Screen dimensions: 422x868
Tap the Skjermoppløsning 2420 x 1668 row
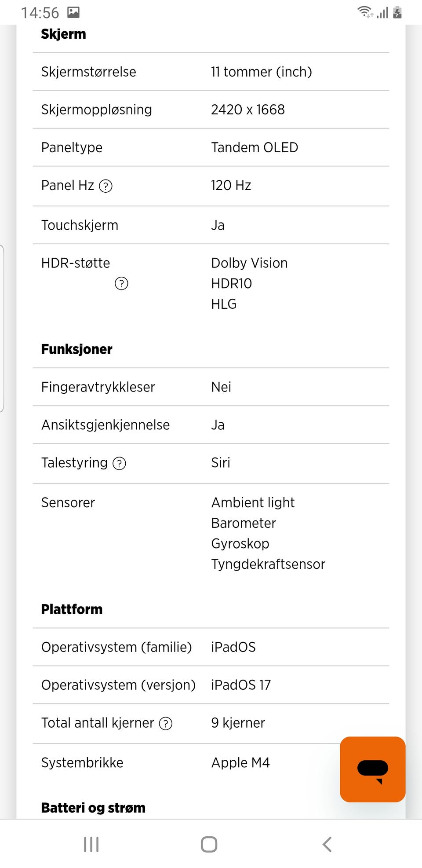(x=211, y=110)
